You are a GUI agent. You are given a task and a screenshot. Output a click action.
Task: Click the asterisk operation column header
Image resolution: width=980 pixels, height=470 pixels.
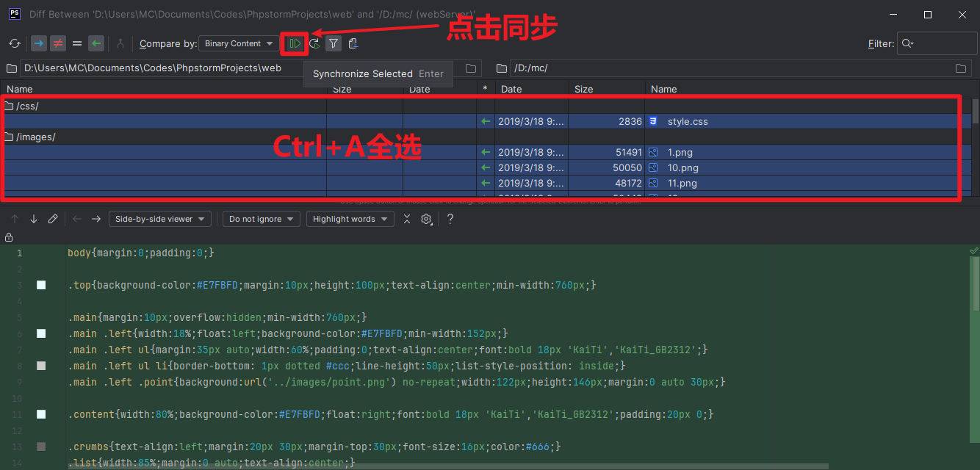tap(485, 89)
